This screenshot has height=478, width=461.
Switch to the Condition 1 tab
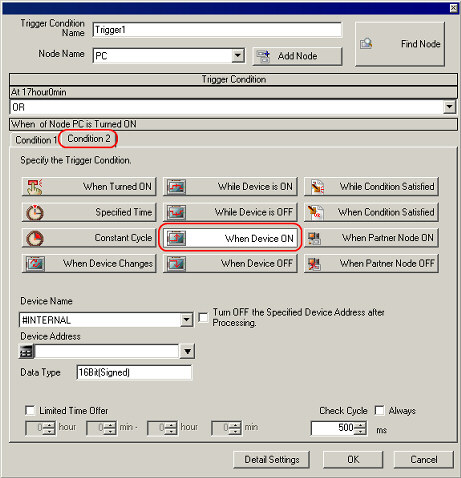point(35,140)
